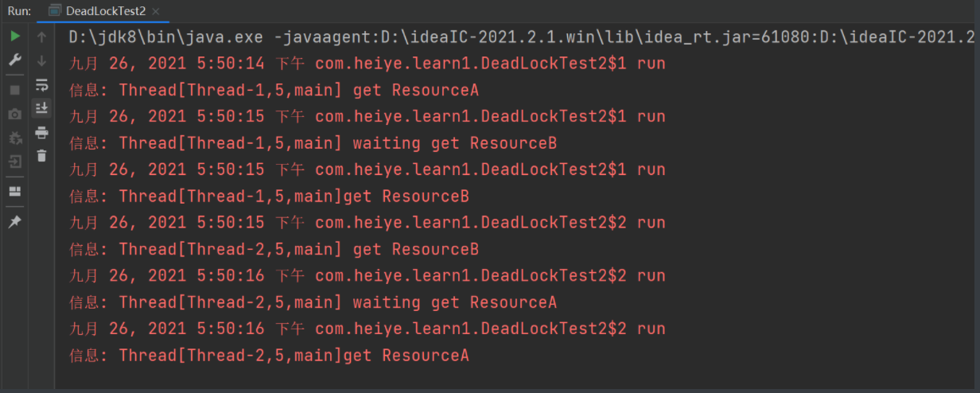
Task: Click the attach debugger bug icon
Action: click(15, 138)
